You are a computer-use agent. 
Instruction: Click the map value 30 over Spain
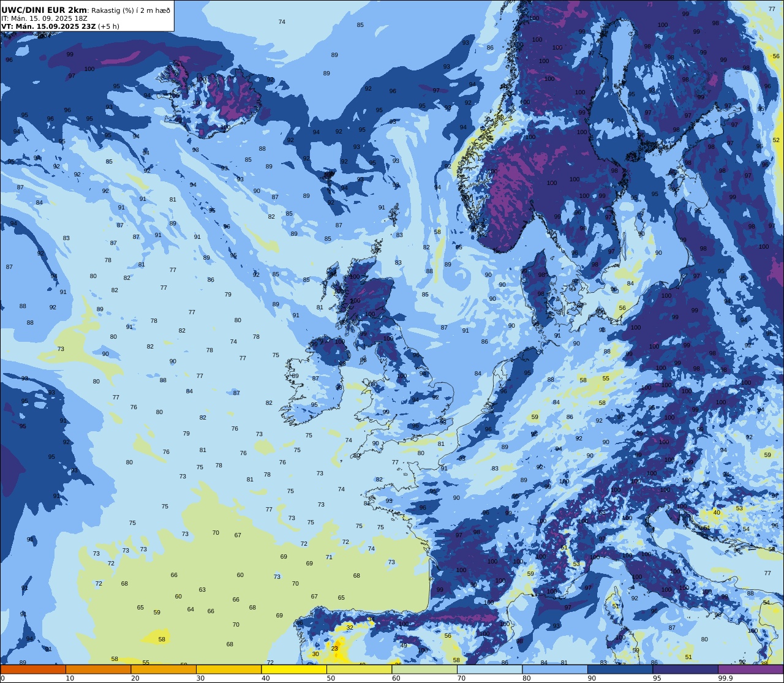click(315, 654)
